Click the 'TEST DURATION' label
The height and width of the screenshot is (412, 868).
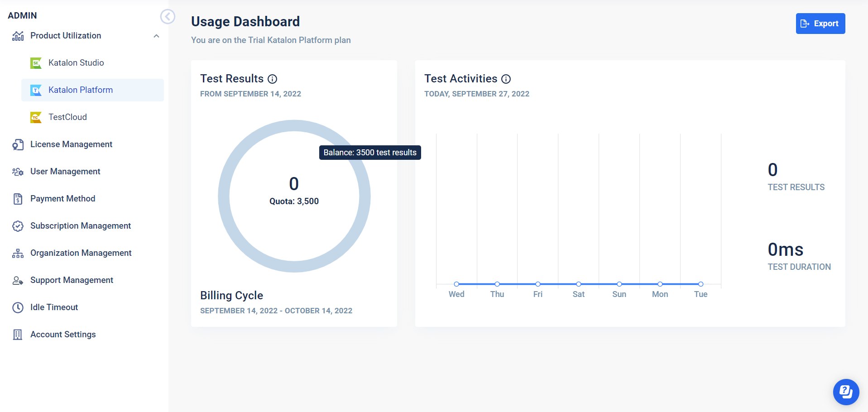click(799, 267)
